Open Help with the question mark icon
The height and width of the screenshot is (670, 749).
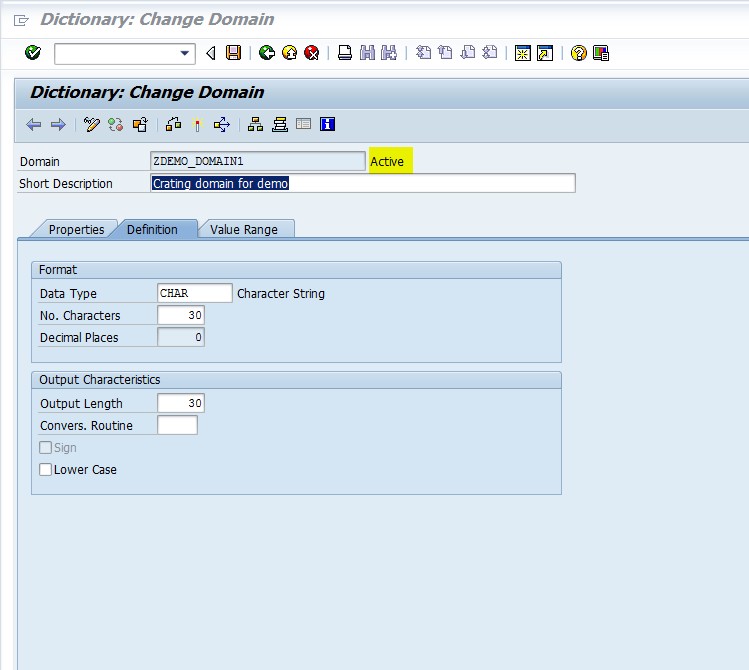tap(578, 53)
